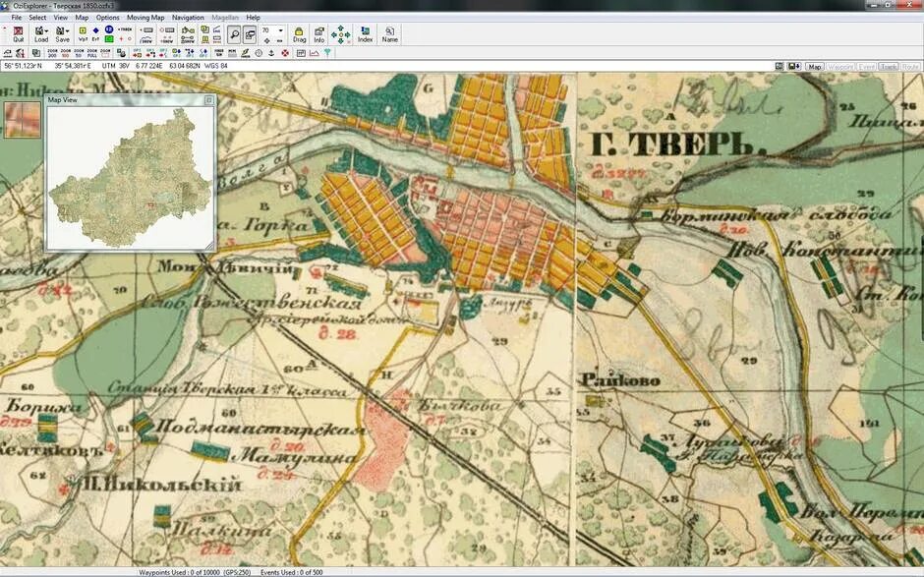924x577 pixels.
Task: Open the Options menu
Action: [x=108, y=18]
